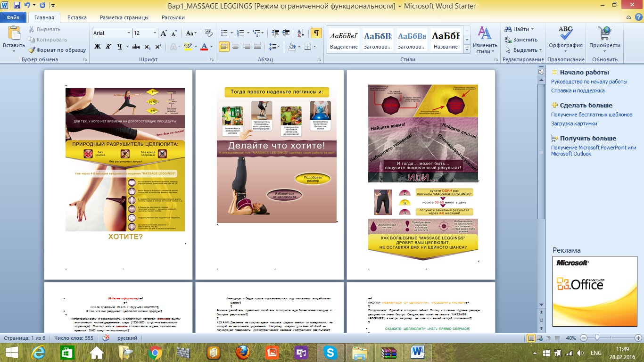Screen dimensions: 644x362
Task: Open the Справка и поддержка link
Action: [x=578, y=90]
